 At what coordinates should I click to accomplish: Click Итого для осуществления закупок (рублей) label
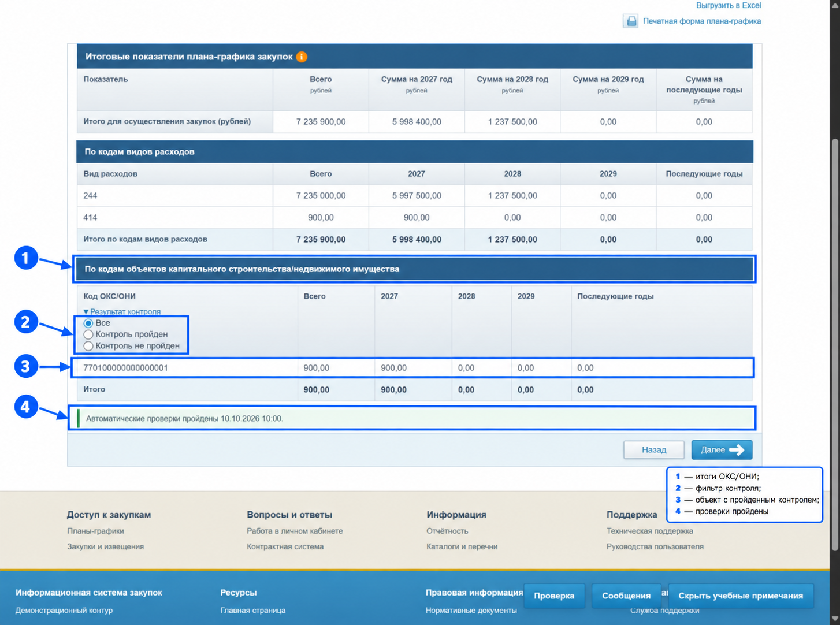tap(167, 121)
